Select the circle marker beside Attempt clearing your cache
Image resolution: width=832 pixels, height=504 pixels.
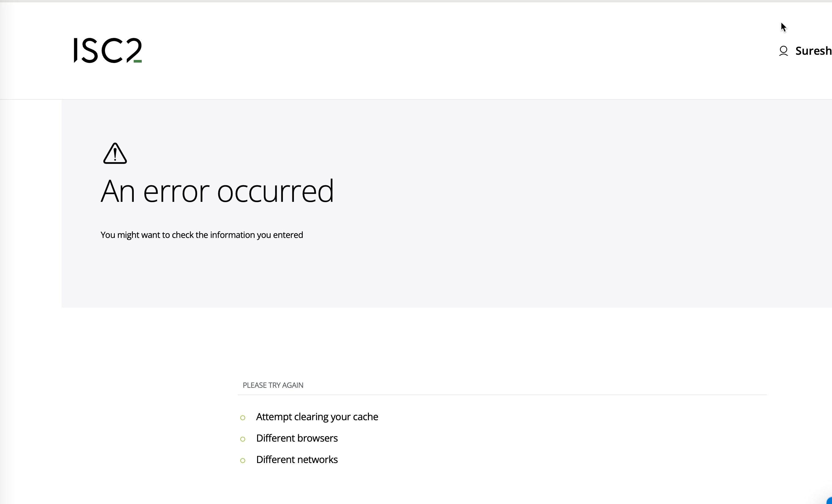coord(243,418)
